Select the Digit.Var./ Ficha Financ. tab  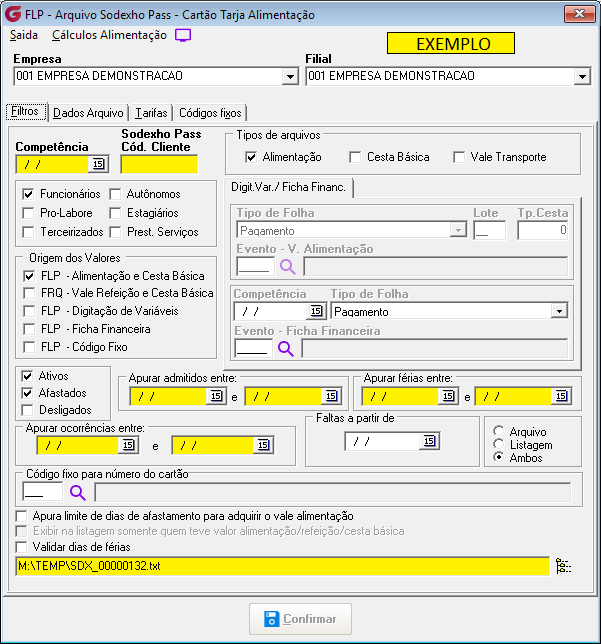pyautogui.click(x=288, y=187)
